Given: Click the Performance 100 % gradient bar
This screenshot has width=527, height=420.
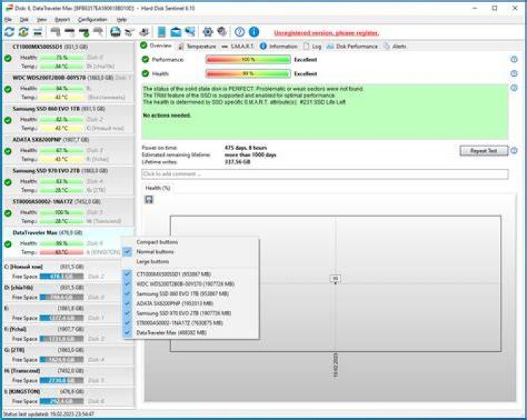Looking at the screenshot, I should click(x=248, y=59).
